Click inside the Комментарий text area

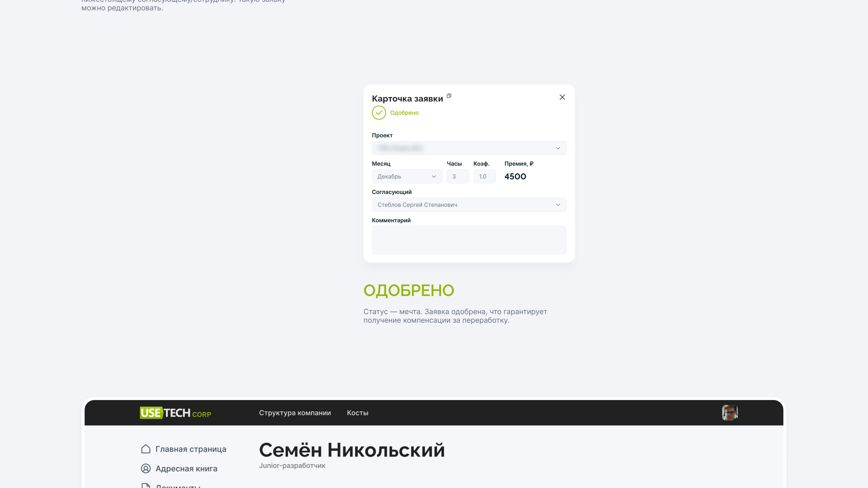coord(469,240)
